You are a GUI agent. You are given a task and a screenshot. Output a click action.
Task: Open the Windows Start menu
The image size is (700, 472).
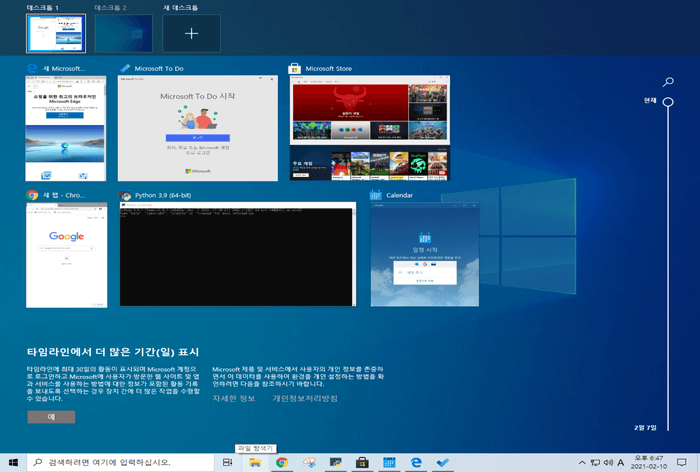click(13, 463)
